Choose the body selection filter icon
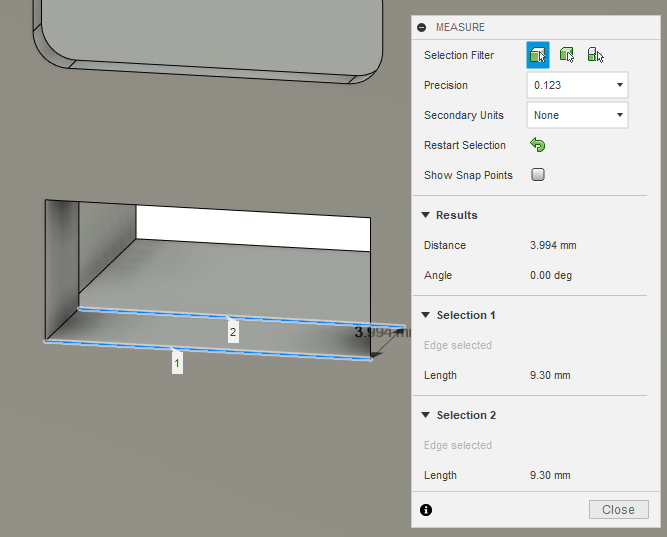This screenshot has height=537, width=667. [567, 55]
